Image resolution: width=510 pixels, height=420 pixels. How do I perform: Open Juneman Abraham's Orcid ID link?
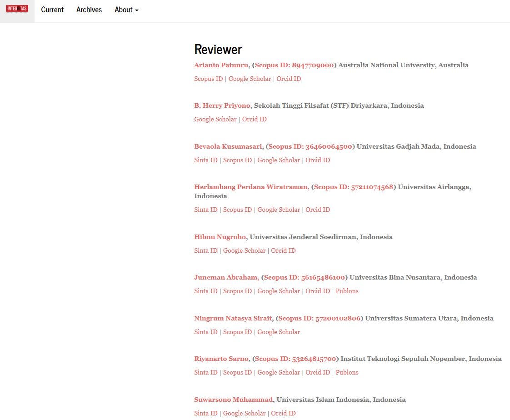(x=318, y=291)
